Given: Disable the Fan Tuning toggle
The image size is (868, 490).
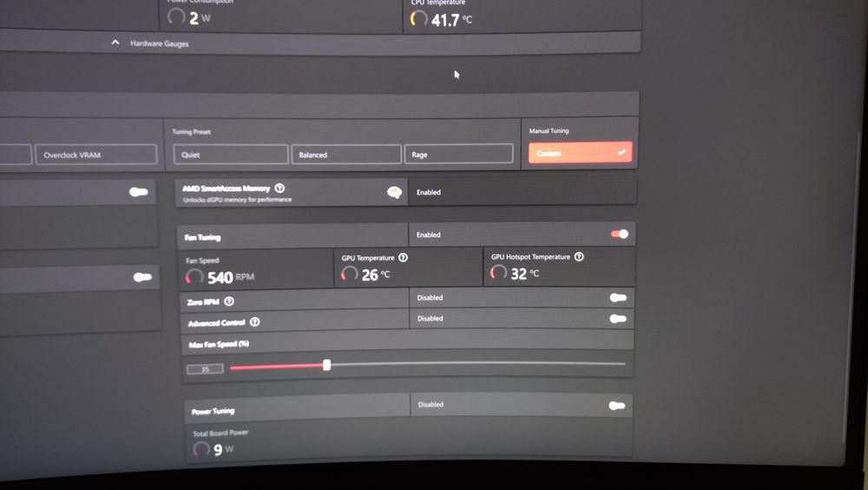Looking at the screenshot, I should click(620, 234).
